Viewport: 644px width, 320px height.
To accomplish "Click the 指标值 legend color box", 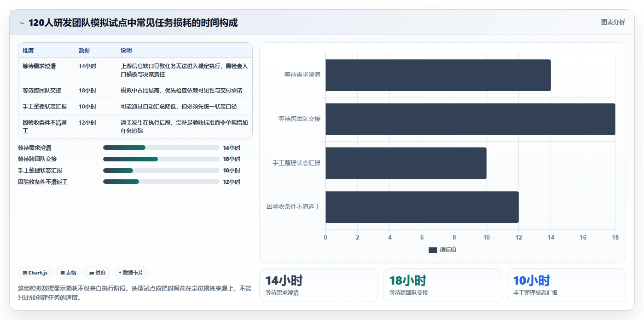I will [x=433, y=250].
